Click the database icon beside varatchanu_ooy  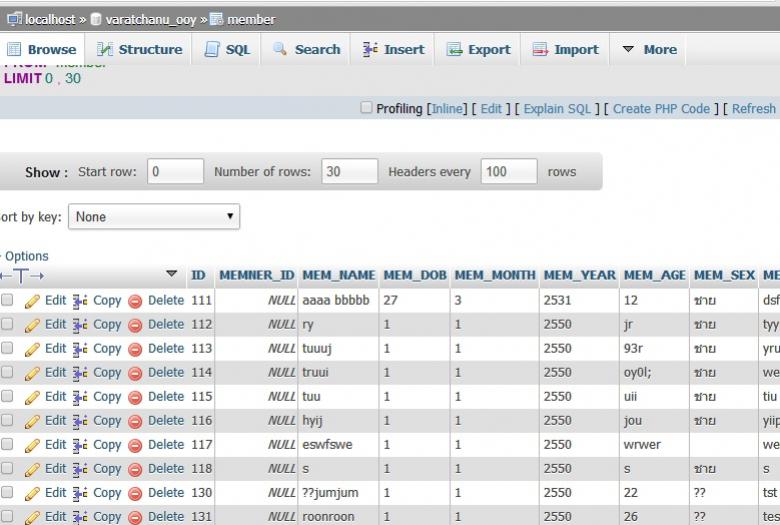tap(96, 19)
